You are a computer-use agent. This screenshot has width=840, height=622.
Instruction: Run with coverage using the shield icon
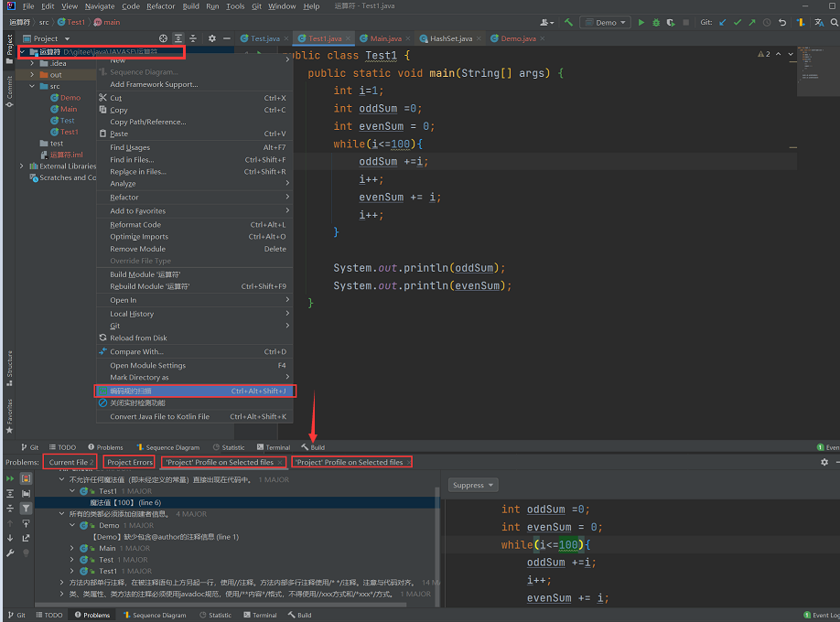coord(670,23)
